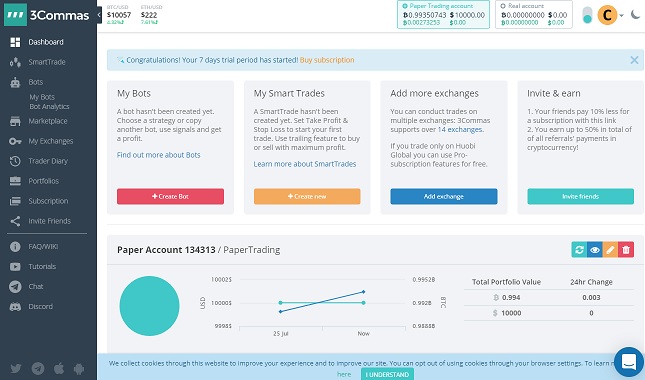Open Bots section in sidebar
This screenshot has height=380, width=645.
(35, 82)
